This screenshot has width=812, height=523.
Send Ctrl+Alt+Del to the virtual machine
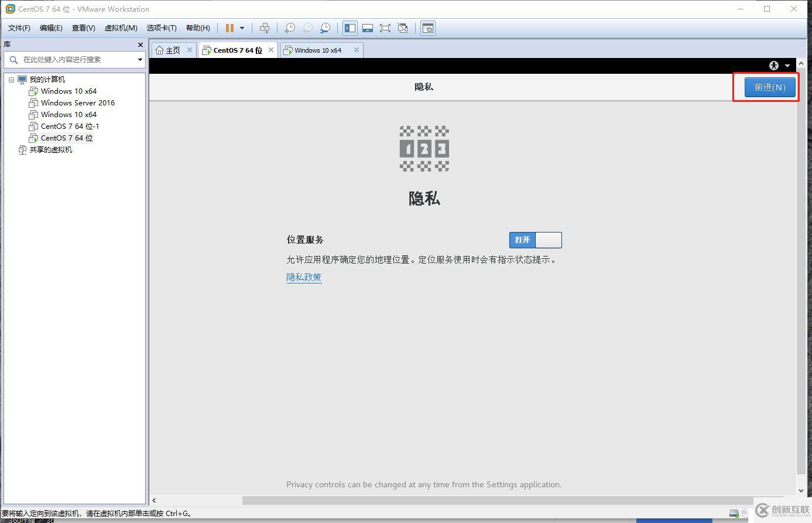[265, 28]
